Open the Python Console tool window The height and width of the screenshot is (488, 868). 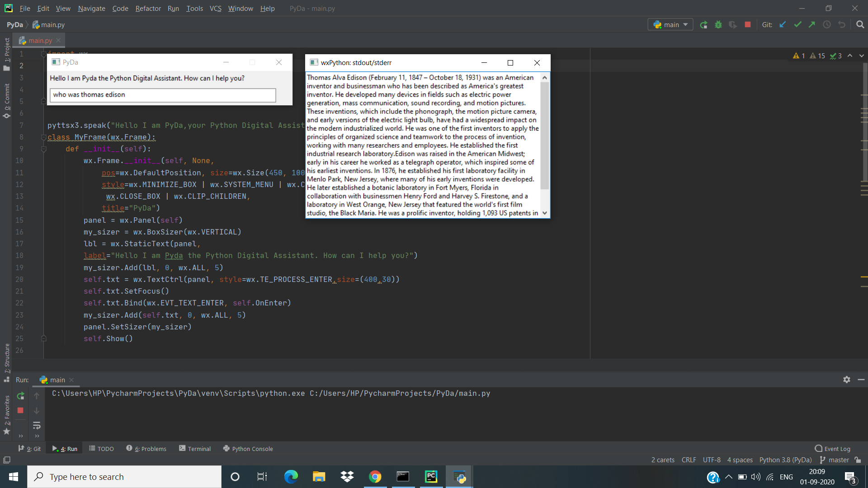coord(248,449)
